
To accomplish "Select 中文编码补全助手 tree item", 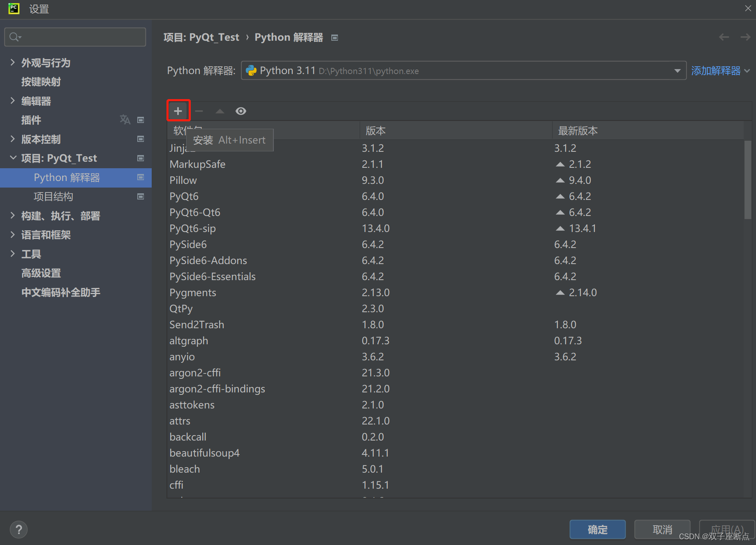I will pos(61,292).
